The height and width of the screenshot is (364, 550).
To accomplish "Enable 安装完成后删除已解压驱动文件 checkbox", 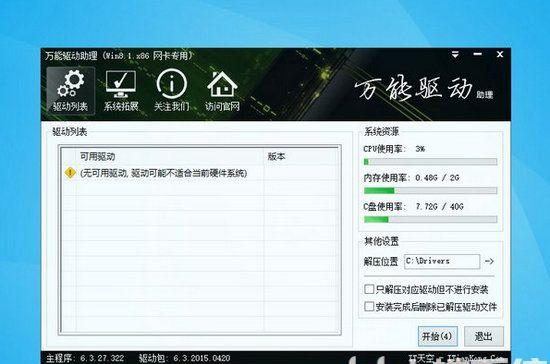I will click(369, 306).
